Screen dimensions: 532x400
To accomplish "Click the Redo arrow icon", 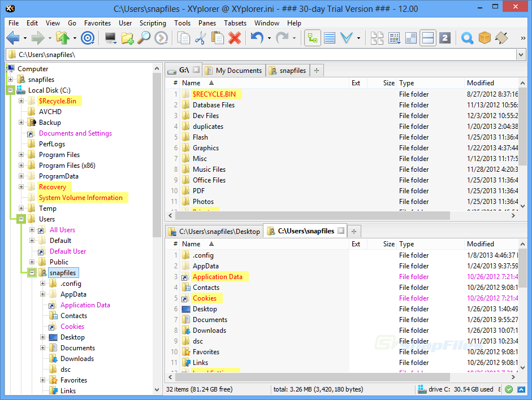I will point(282,38).
